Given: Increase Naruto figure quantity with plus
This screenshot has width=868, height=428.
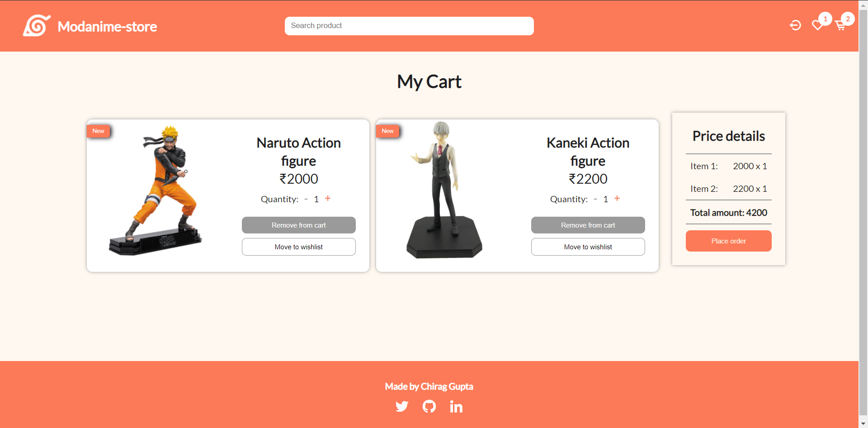Looking at the screenshot, I should 328,199.
